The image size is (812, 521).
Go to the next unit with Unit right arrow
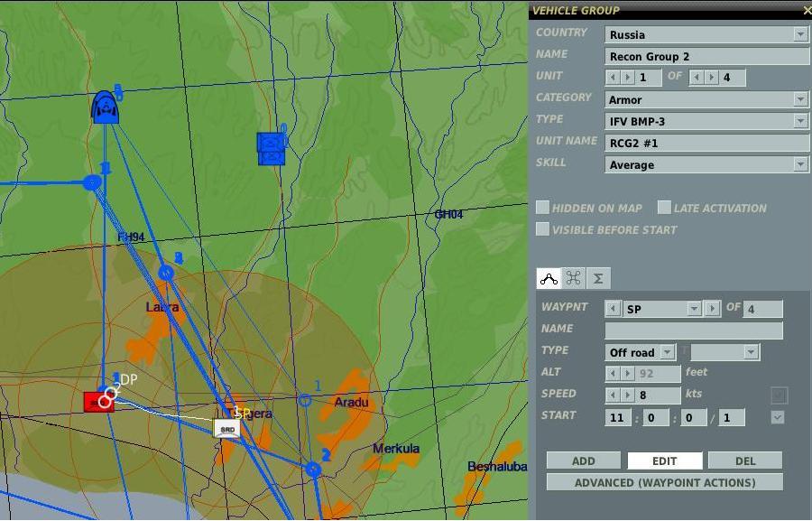click(x=627, y=78)
